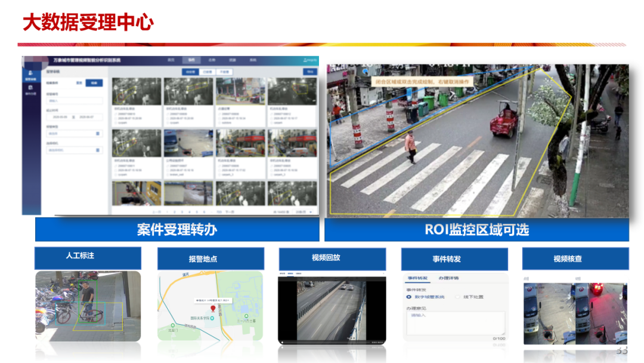Click the red location pin on map
Image resolution: width=644 pixels, height=363 pixels.
point(213,308)
